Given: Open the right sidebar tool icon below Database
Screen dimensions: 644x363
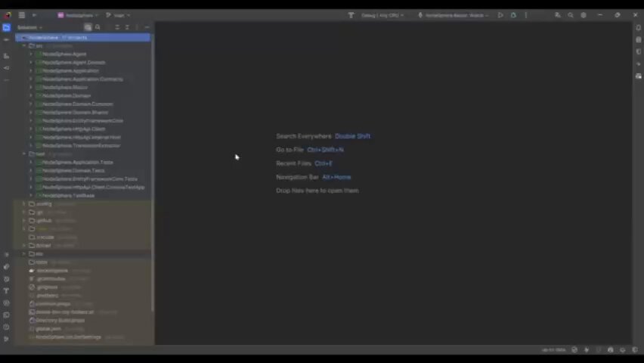Looking at the screenshot, I should coord(638,51).
